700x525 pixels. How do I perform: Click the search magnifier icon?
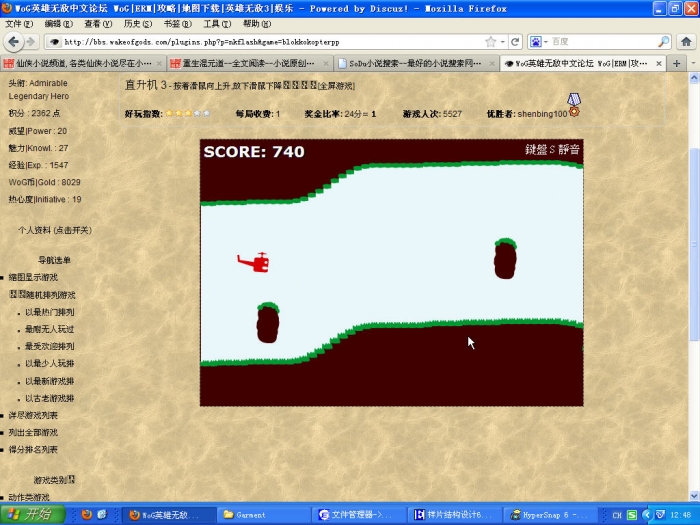(x=663, y=42)
